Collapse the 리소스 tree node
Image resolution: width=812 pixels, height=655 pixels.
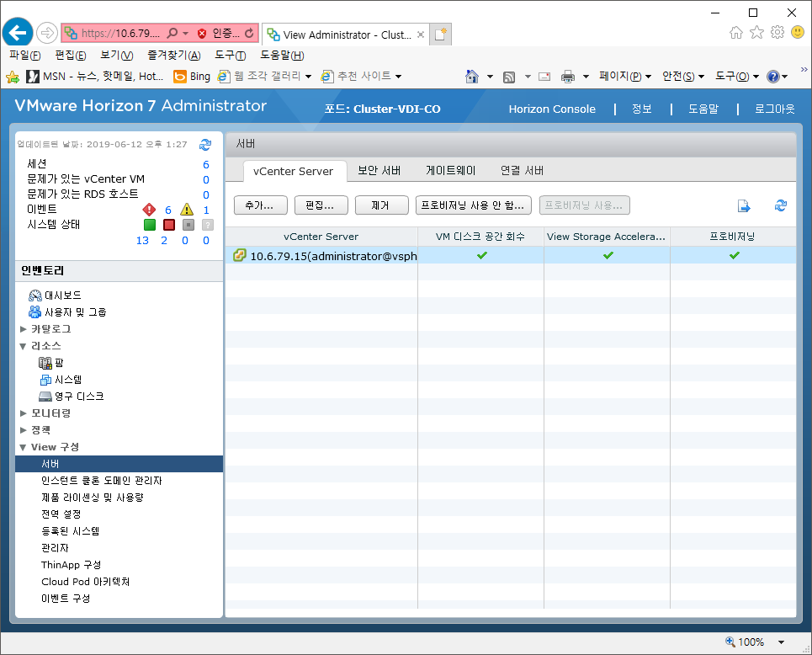tap(23, 346)
